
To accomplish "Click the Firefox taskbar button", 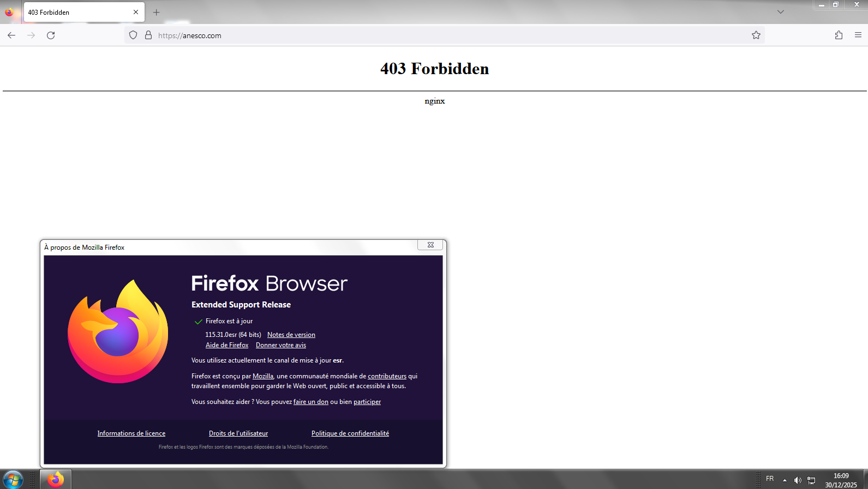I will (x=56, y=479).
